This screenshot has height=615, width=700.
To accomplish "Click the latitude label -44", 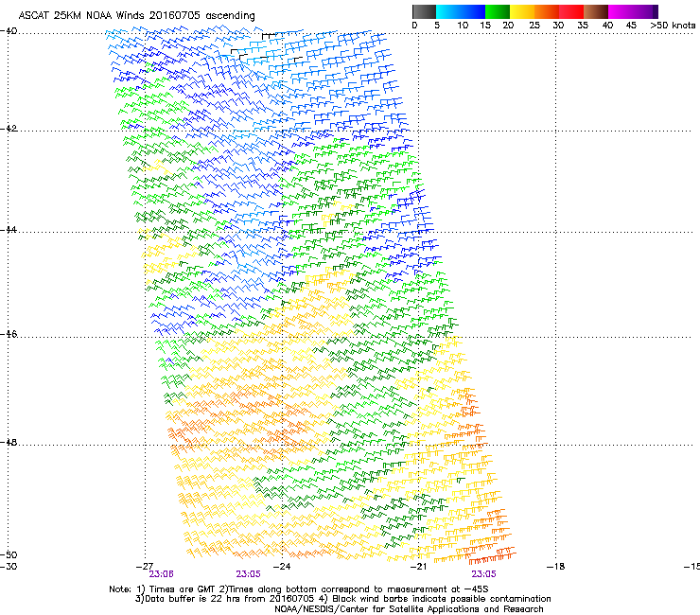I will pos(9,230).
